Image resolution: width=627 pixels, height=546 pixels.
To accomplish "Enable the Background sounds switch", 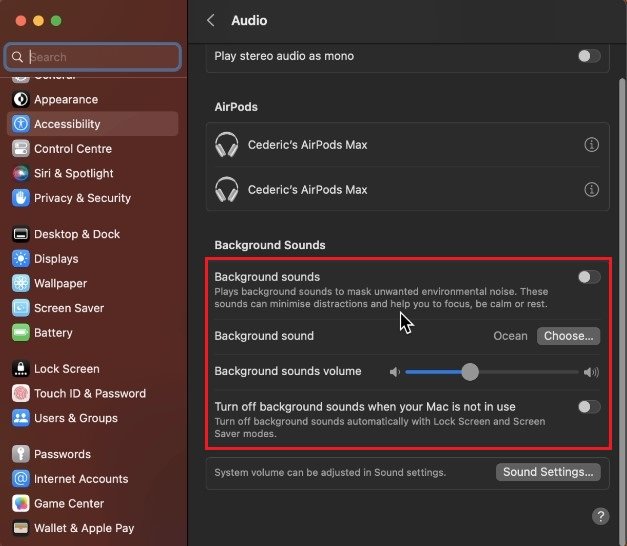I will [589, 277].
